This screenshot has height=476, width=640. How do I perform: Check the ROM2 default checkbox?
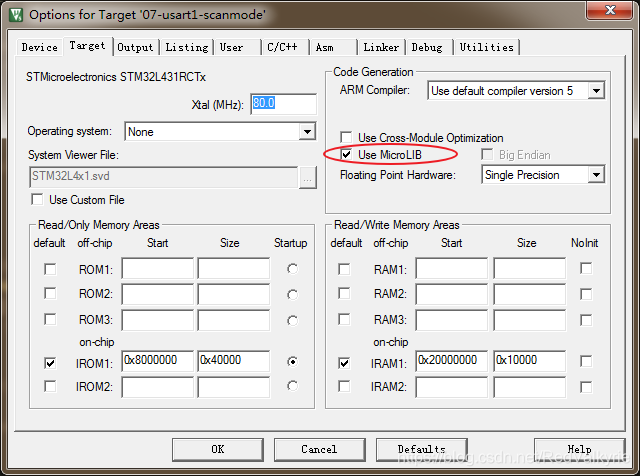pyautogui.click(x=50, y=294)
